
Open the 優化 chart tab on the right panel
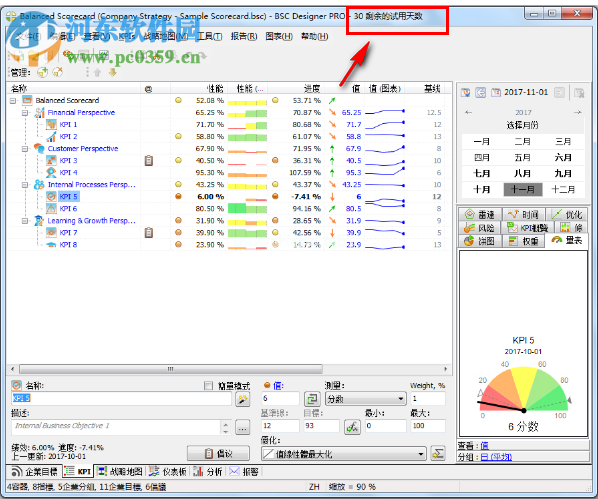567,215
